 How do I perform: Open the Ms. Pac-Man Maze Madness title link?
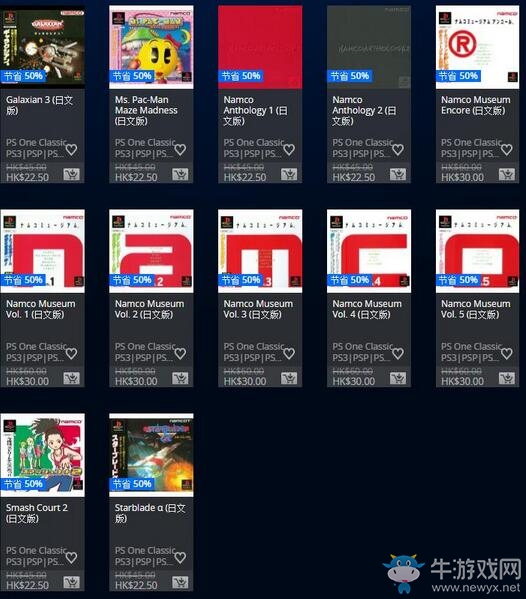coord(146,110)
